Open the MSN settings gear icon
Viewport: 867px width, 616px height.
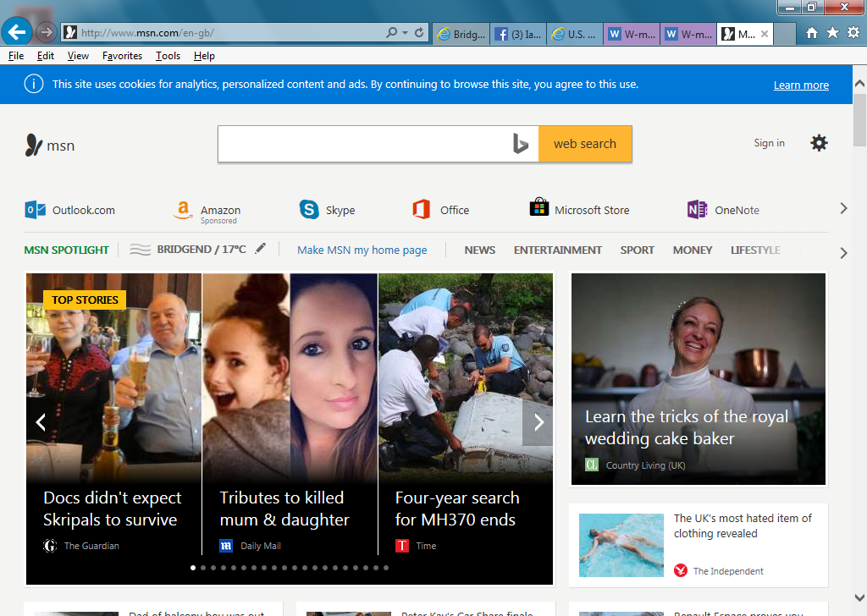[x=819, y=143]
